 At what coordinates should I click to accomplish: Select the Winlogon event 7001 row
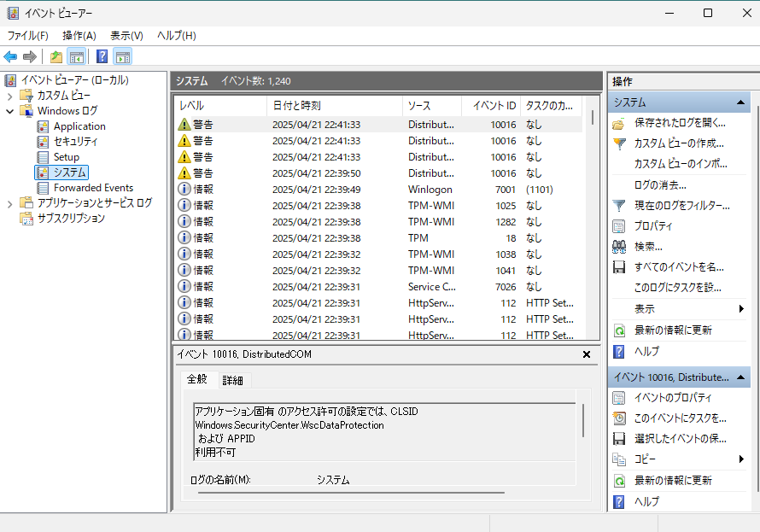[378, 190]
